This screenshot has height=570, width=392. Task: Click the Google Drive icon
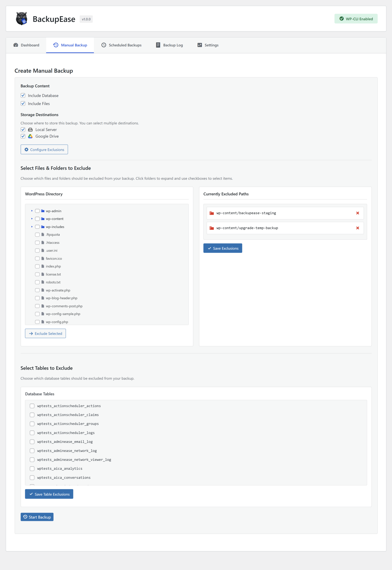(x=30, y=136)
